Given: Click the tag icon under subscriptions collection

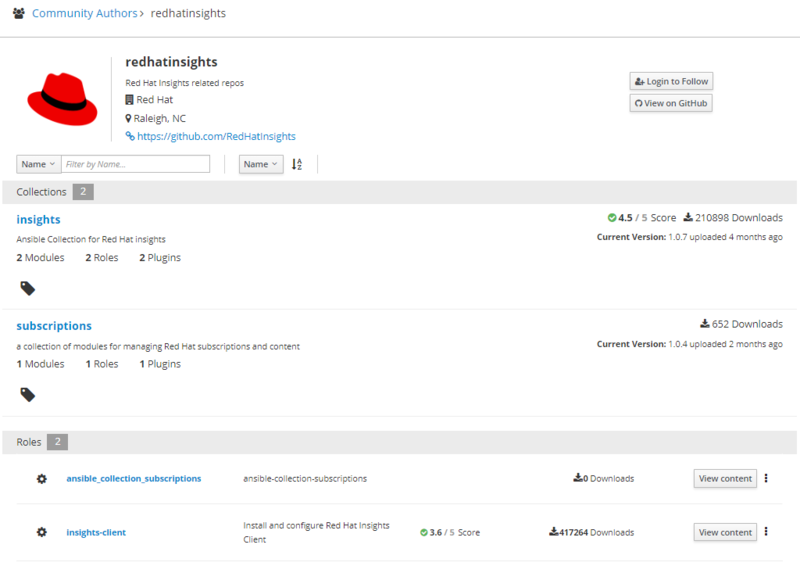Looking at the screenshot, I should (x=28, y=395).
